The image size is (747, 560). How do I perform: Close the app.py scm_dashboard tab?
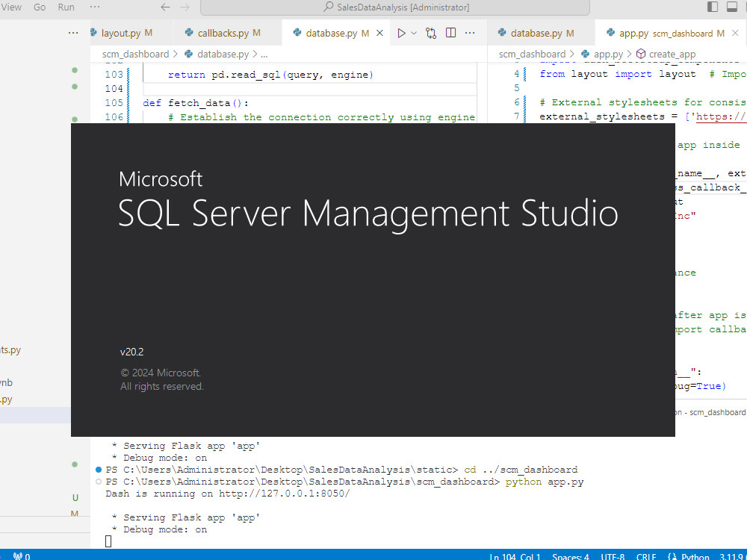(x=736, y=33)
